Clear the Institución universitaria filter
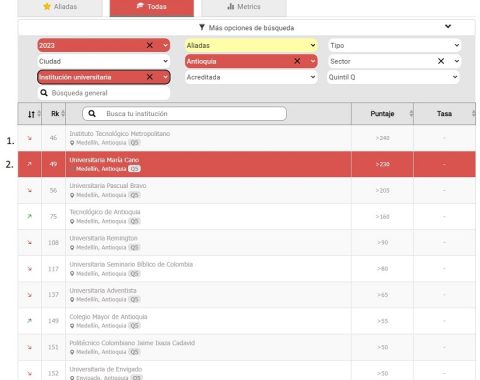 pyautogui.click(x=150, y=77)
